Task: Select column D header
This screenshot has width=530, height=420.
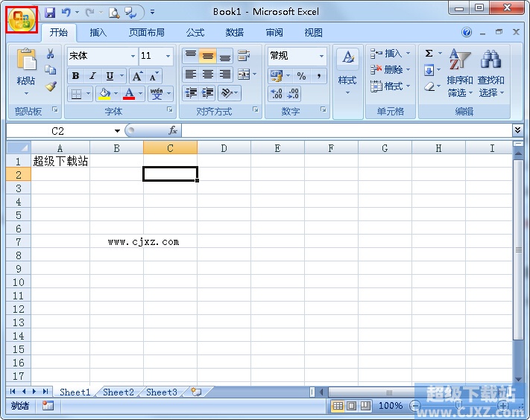Action: click(x=224, y=148)
